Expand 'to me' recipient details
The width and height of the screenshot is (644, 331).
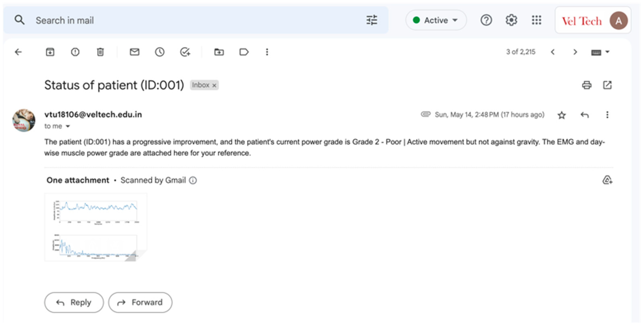[68, 126]
